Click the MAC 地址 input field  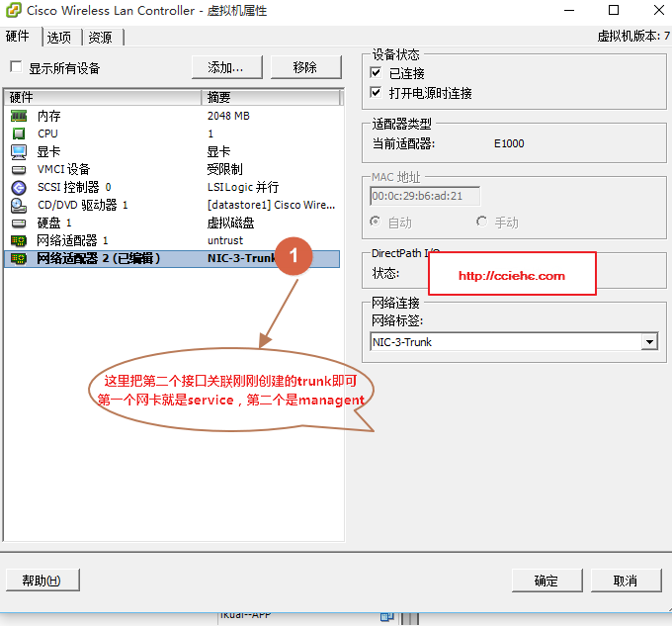click(x=425, y=197)
